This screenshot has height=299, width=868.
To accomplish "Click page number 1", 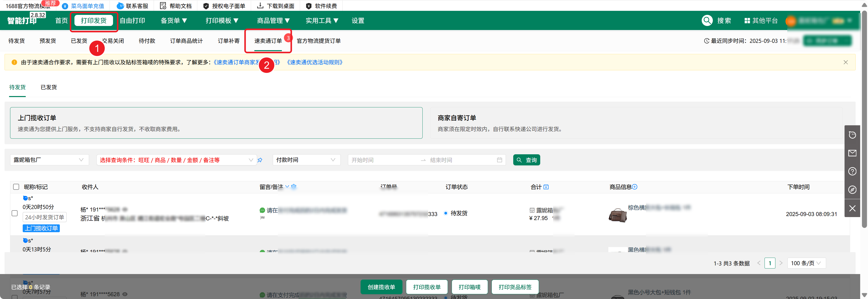I will 770,263.
